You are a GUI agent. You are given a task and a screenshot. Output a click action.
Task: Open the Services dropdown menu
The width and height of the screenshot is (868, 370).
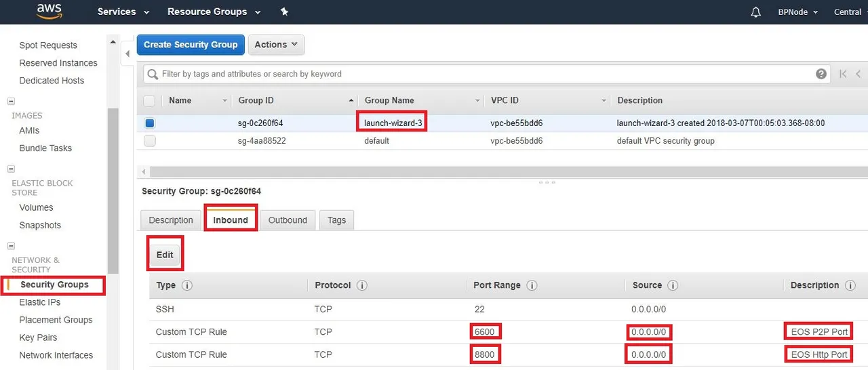pyautogui.click(x=122, y=12)
